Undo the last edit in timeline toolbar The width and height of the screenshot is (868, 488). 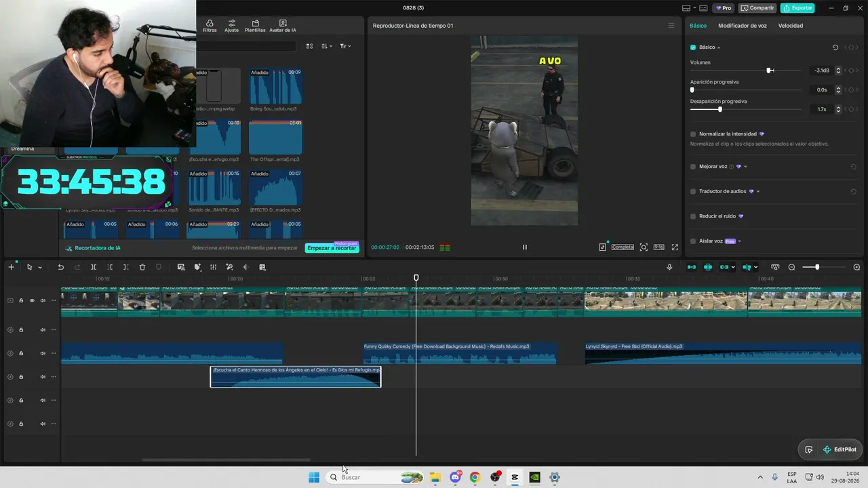pyautogui.click(x=60, y=267)
